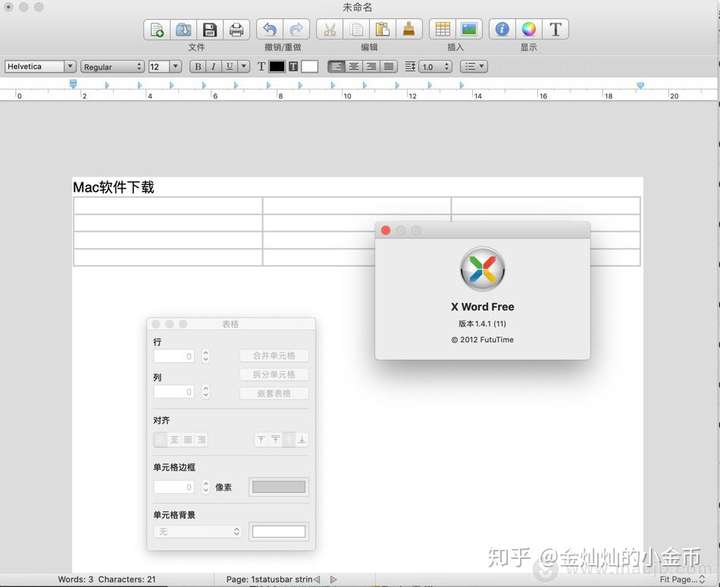Go to next page in status bar
Viewport: 720px width, 587px height.
[334, 579]
